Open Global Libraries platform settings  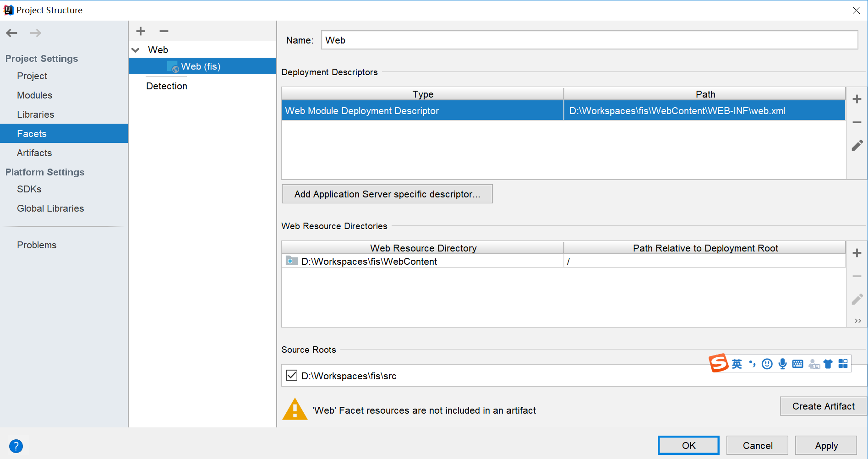50,208
